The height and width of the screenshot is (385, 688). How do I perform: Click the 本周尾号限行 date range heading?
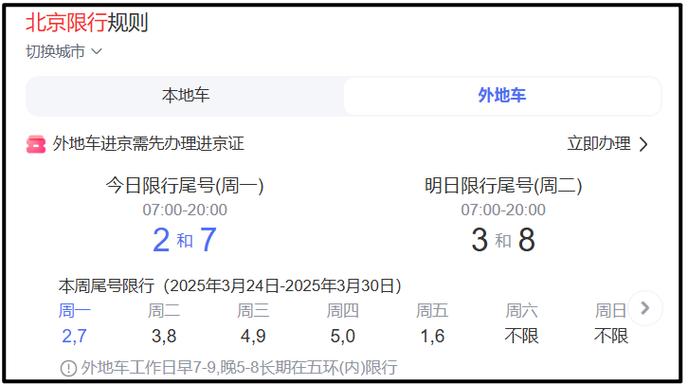tap(230, 286)
